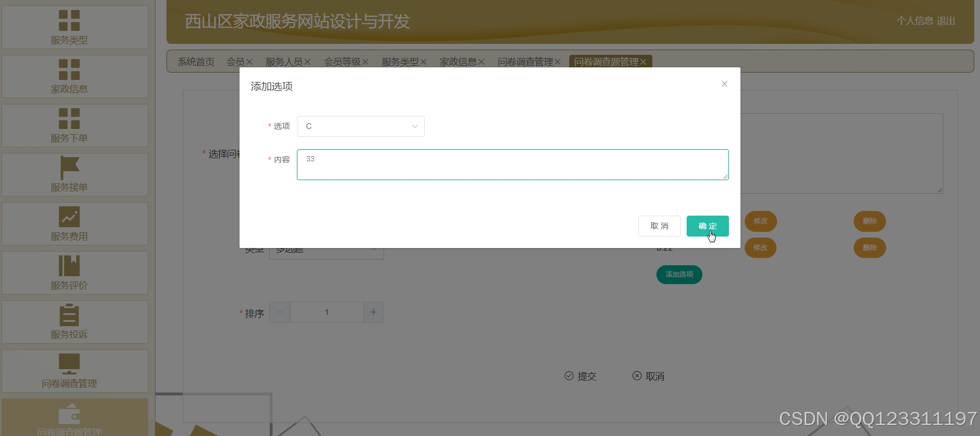Close the 会员等级 tab
Viewport: 980px width, 436px height.
point(365,62)
